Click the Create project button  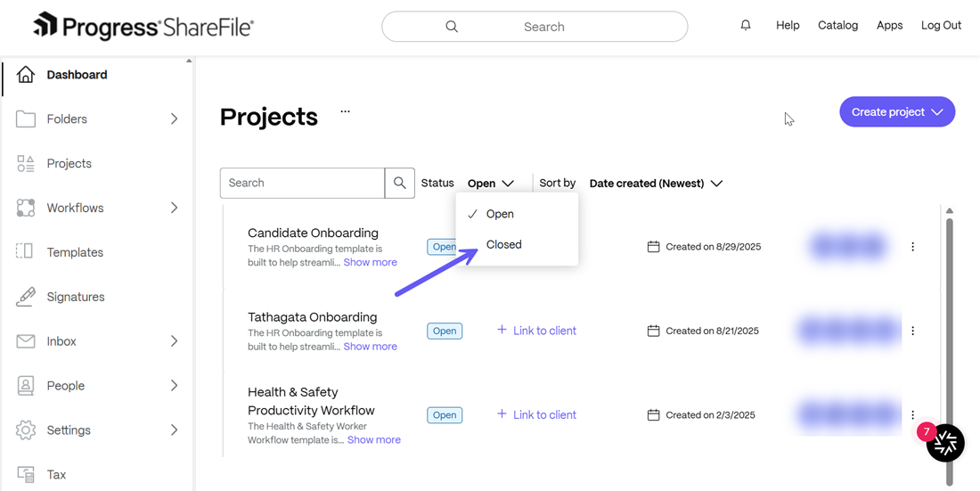point(897,112)
